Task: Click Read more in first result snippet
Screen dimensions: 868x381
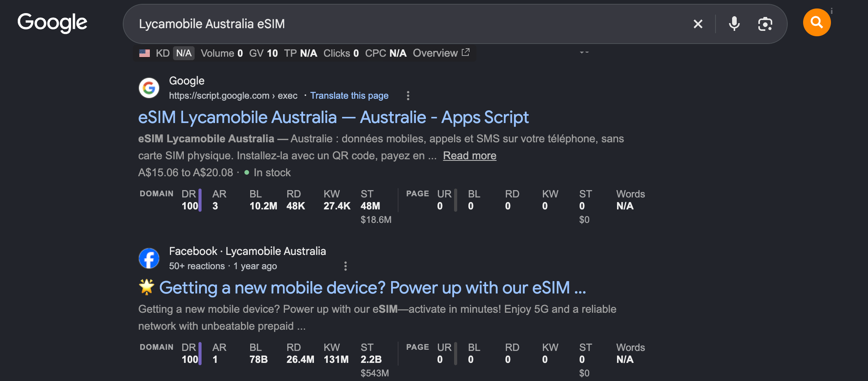Action: (470, 155)
